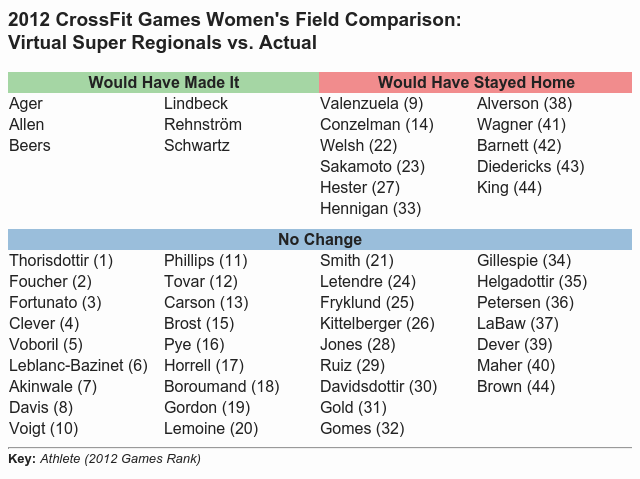Click on Kittelberger (26)
This screenshot has height=479, width=640.
[377, 324]
